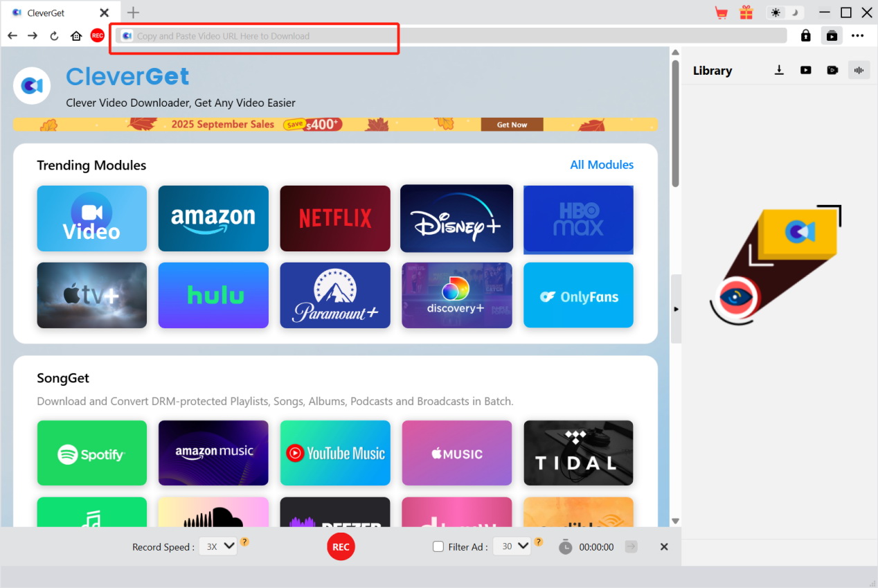
Task: Close the recording bar with the X
Action: click(x=664, y=546)
